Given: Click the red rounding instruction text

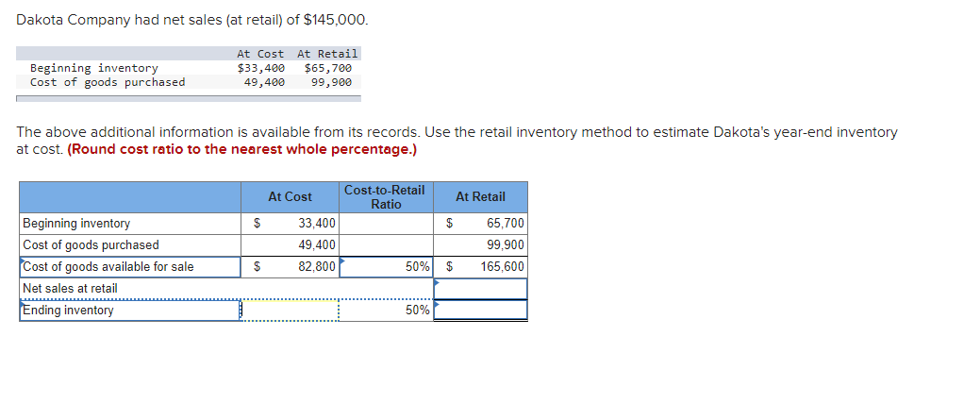Looking at the screenshot, I should (x=241, y=150).
